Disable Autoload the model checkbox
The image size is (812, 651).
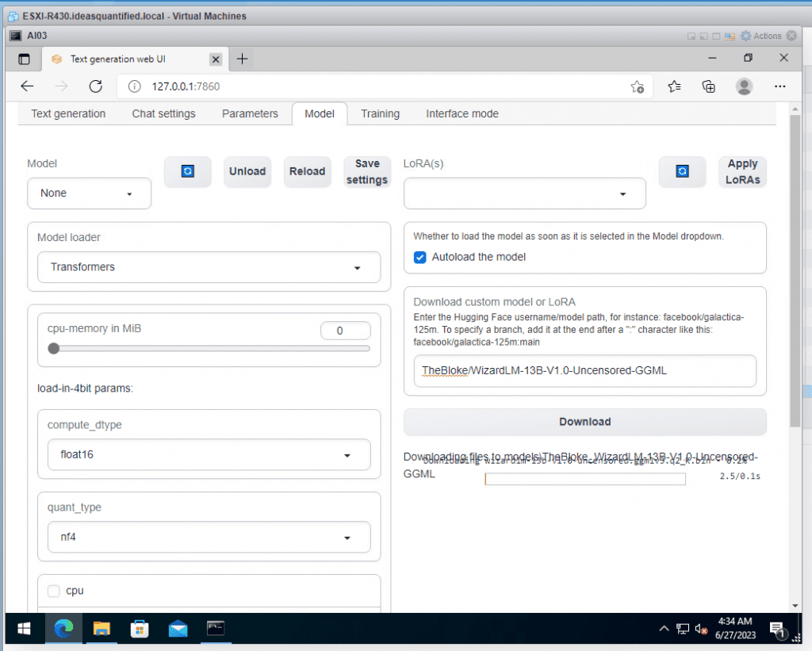(420, 258)
